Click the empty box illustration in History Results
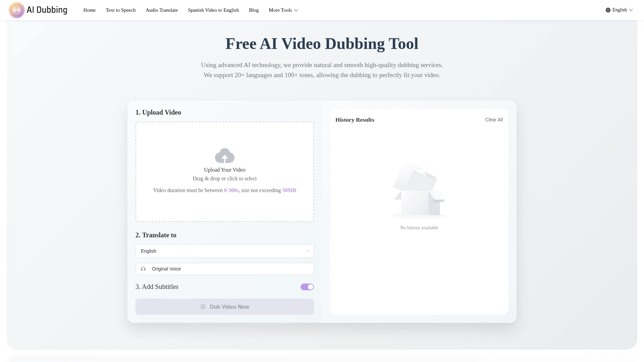 (x=419, y=191)
